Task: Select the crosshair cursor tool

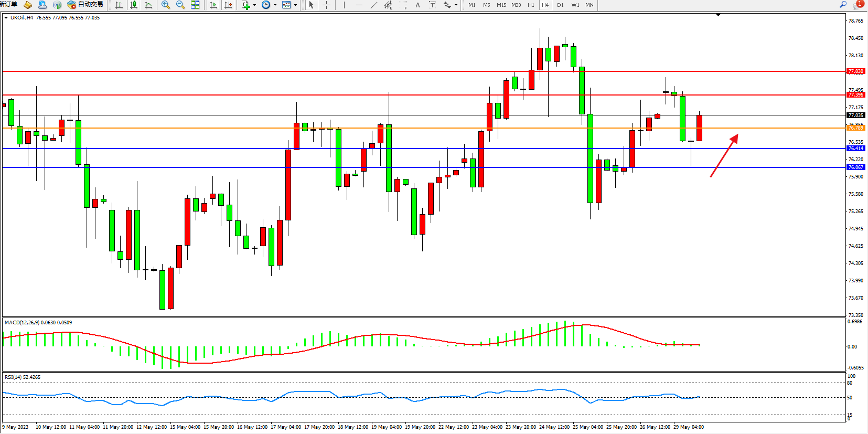Action: tap(326, 5)
